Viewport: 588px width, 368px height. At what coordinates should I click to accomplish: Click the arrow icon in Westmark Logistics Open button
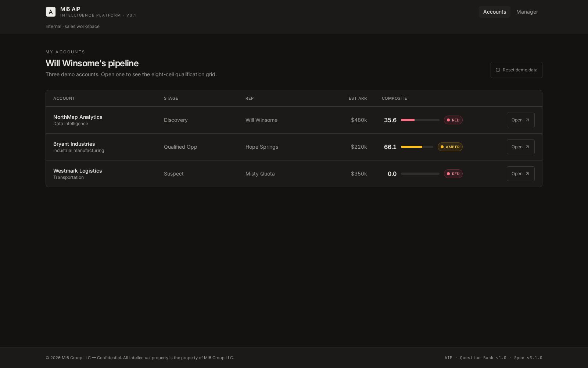pos(527,174)
